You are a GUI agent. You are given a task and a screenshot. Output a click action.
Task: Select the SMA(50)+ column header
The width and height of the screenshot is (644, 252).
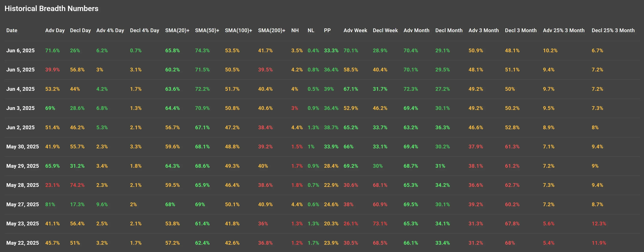pyautogui.click(x=207, y=30)
